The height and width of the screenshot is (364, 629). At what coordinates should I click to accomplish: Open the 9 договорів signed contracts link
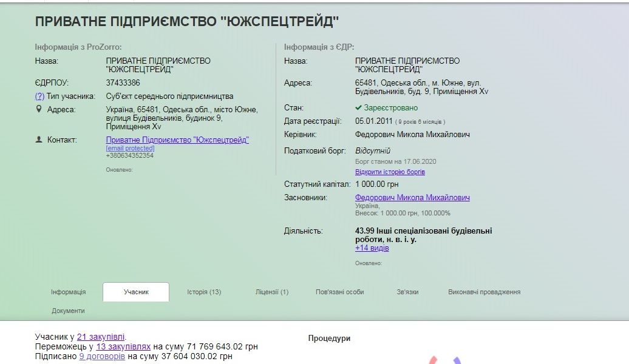102,356
